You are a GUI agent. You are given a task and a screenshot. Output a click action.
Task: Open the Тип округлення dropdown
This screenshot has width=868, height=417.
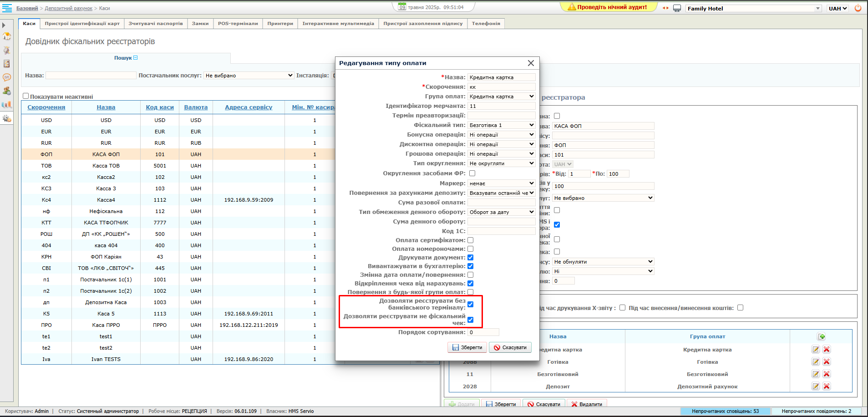[x=501, y=163]
